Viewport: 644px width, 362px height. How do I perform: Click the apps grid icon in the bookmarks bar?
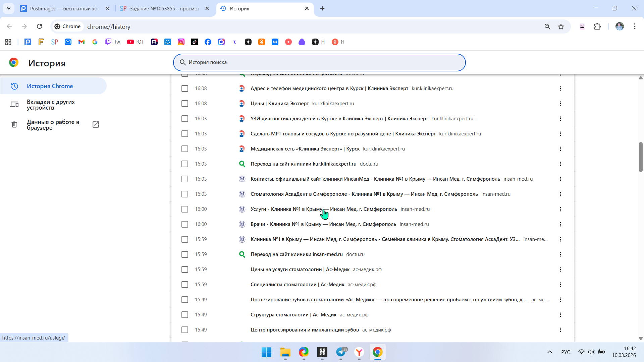tap(8, 42)
